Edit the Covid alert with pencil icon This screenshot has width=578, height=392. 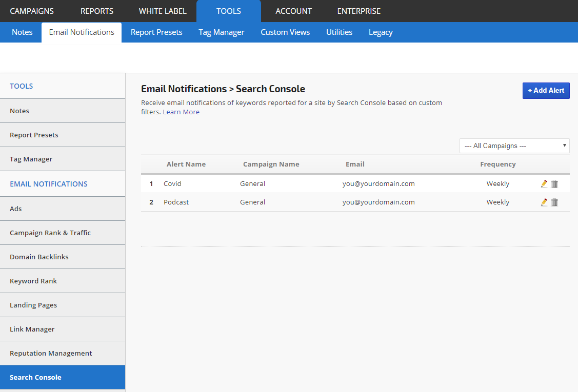coord(544,184)
